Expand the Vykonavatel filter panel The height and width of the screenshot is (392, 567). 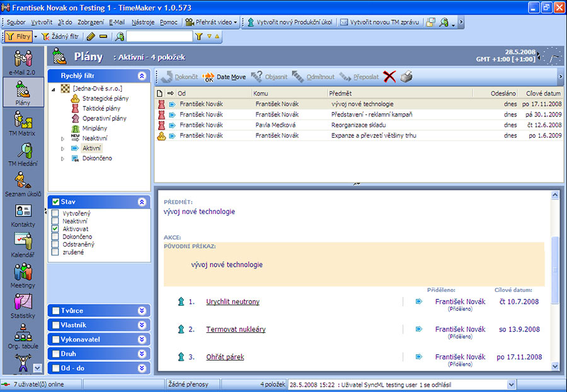pyautogui.click(x=142, y=340)
